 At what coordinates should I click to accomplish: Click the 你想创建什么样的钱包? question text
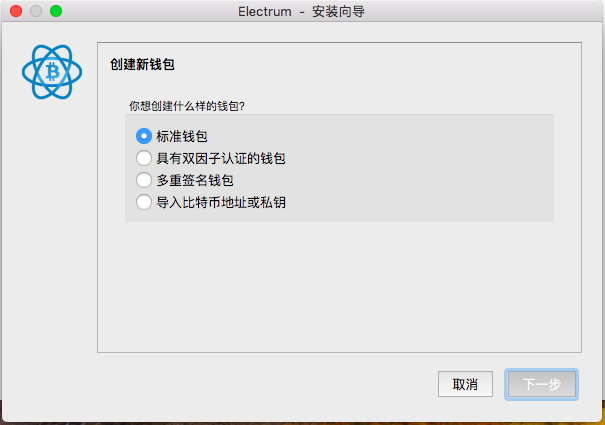(187, 106)
